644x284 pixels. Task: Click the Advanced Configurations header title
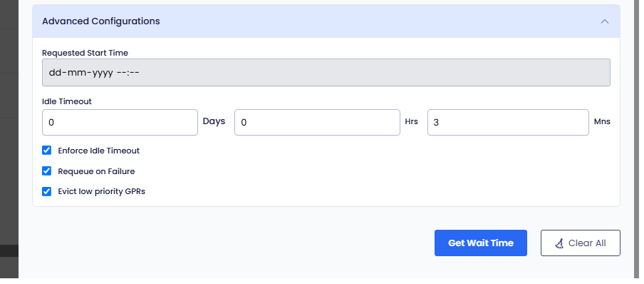pyautogui.click(x=101, y=21)
